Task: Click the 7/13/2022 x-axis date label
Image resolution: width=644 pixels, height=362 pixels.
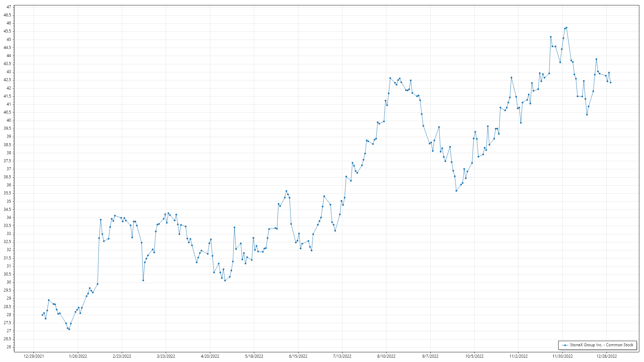Action: (342, 356)
